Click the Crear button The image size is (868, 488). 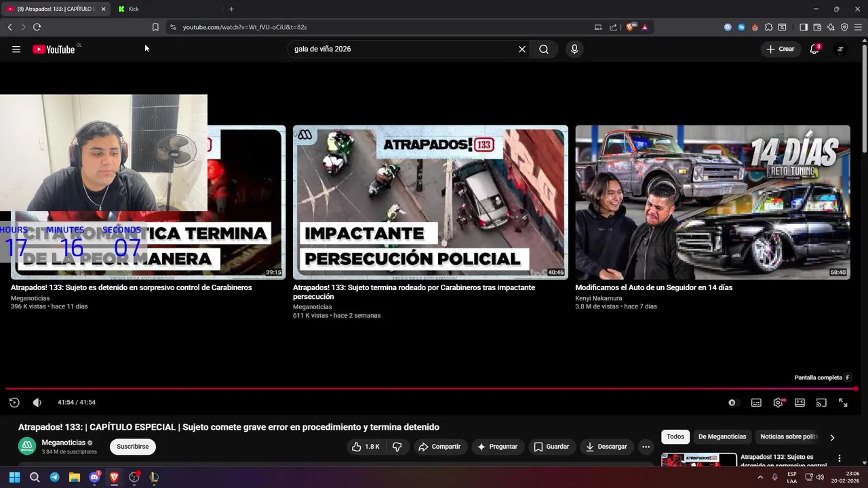point(780,49)
